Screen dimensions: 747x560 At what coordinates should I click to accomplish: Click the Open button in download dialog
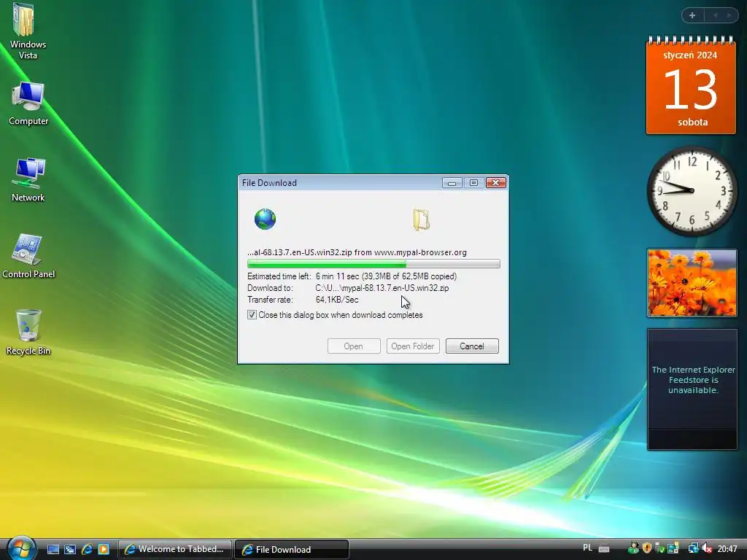tap(354, 346)
